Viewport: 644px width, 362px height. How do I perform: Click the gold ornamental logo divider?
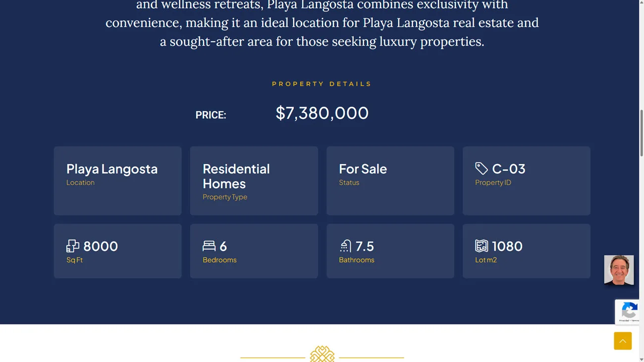tap(322, 354)
